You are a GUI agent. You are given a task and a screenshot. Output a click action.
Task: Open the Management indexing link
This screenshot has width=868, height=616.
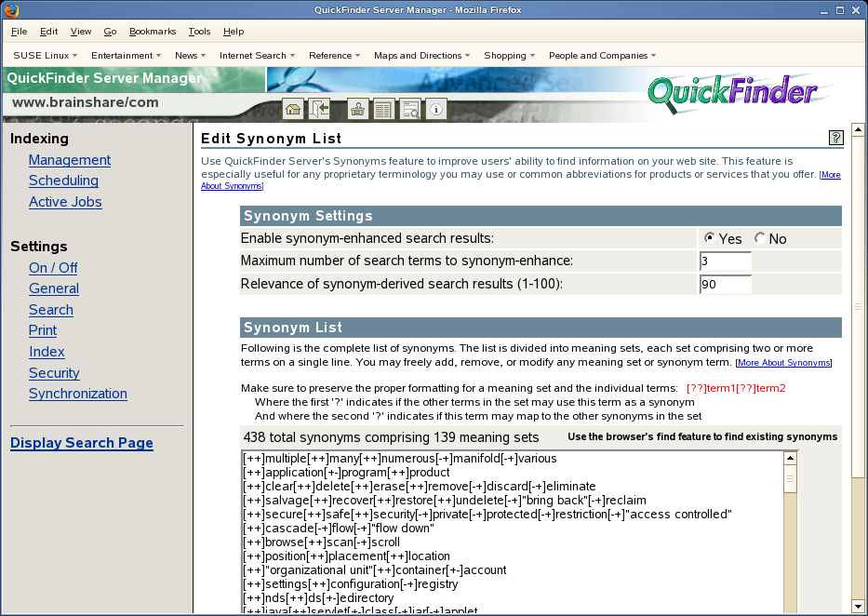[70, 160]
